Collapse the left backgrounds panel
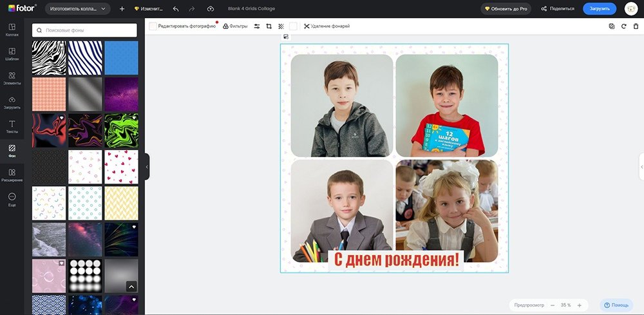Screen dimensions: 644x315 (147, 167)
